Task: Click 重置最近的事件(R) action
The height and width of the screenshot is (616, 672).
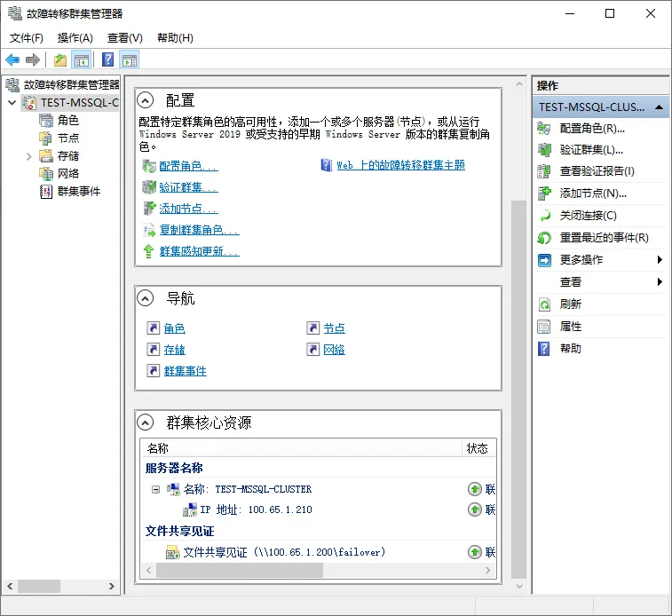Action: (x=605, y=238)
